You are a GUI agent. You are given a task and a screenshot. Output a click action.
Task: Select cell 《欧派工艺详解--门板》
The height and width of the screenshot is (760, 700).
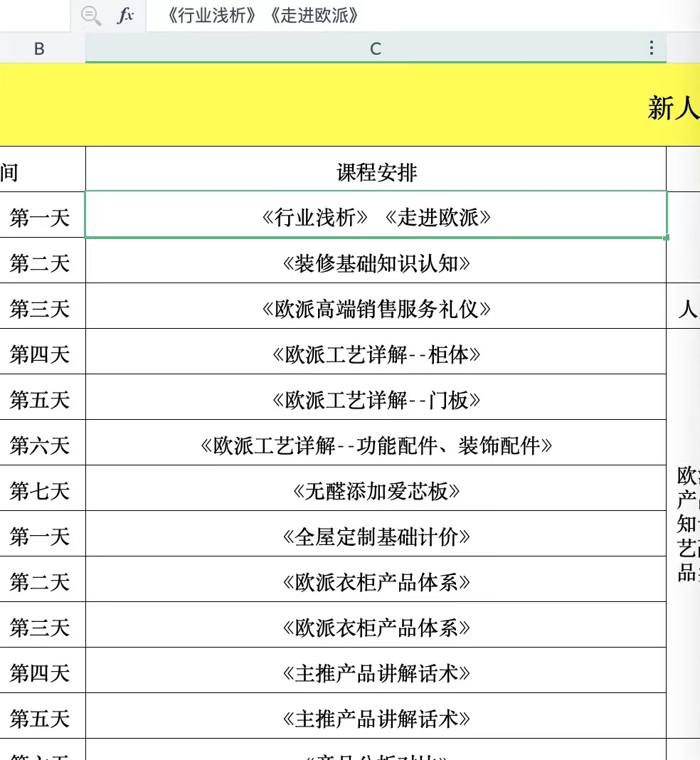coord(376,397)
